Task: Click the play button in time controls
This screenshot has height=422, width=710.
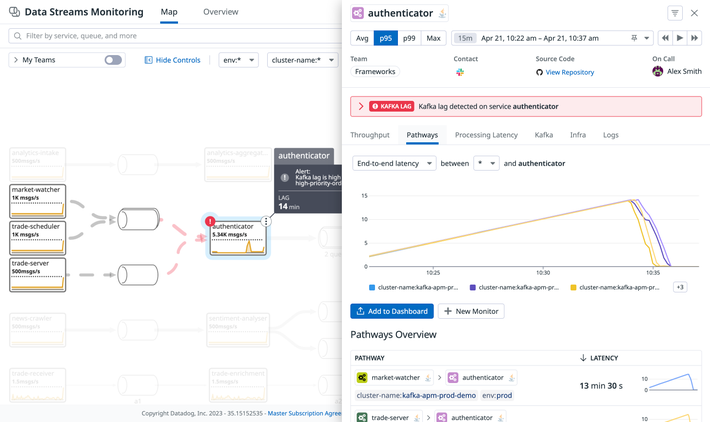Action: 680,38
